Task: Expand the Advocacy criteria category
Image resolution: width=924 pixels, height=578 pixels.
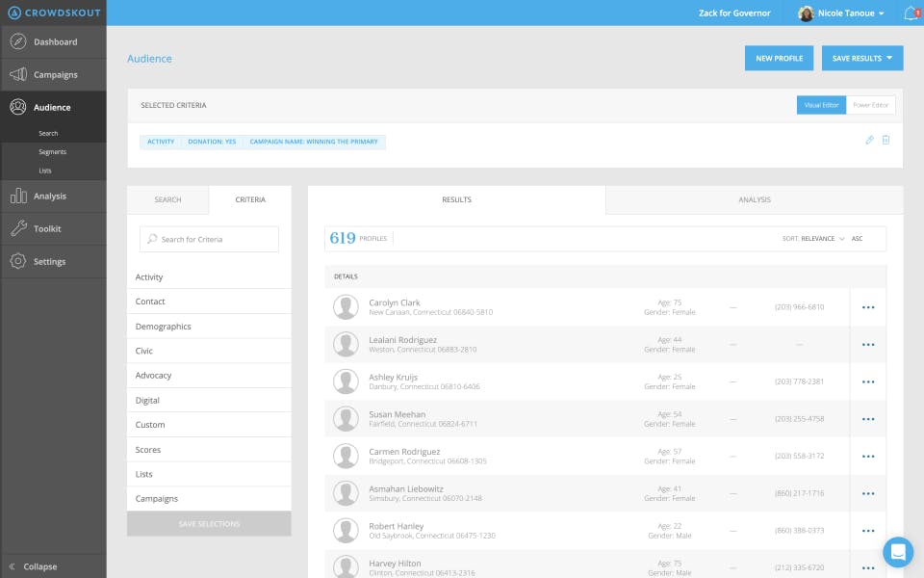Action: (x=209, y=375)
